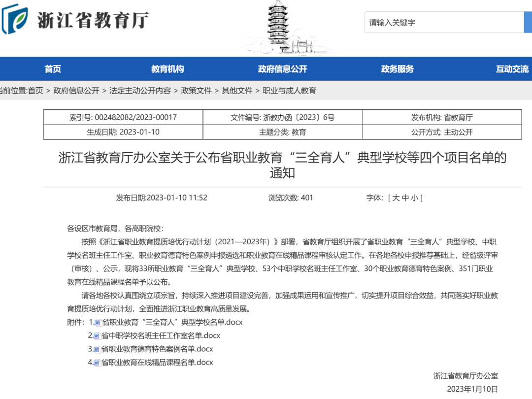
Task: Click the signature 浙江省教育厅办公室
Action: coord(465,376)
